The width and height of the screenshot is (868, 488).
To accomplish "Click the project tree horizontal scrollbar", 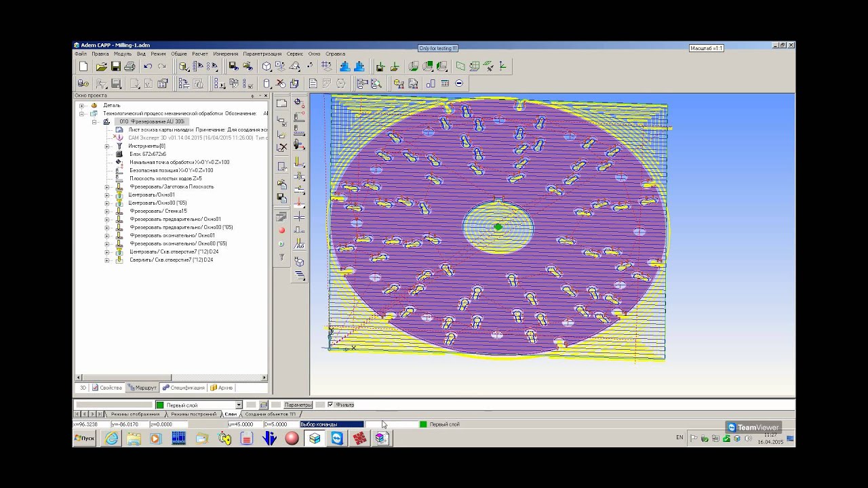I will pyautogui.click(x=170, y=378).
